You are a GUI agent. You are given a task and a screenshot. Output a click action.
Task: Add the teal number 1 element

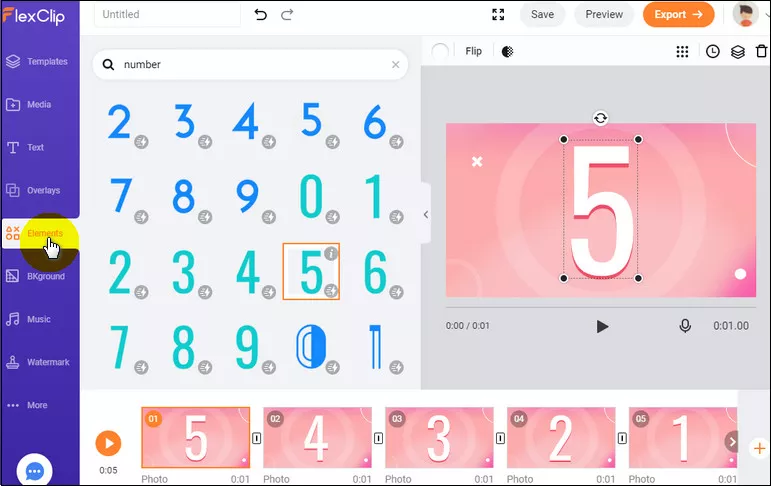(375, 196)
